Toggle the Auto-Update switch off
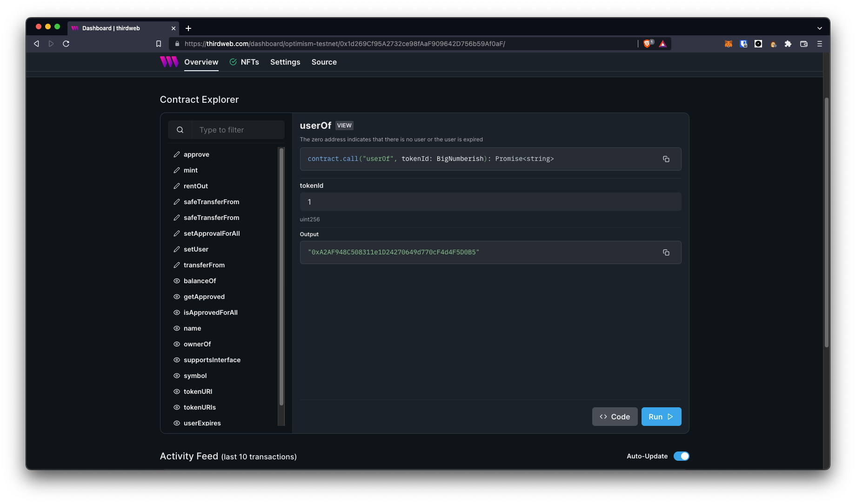Viewport: 856px width, 504px height. point(681,456)
